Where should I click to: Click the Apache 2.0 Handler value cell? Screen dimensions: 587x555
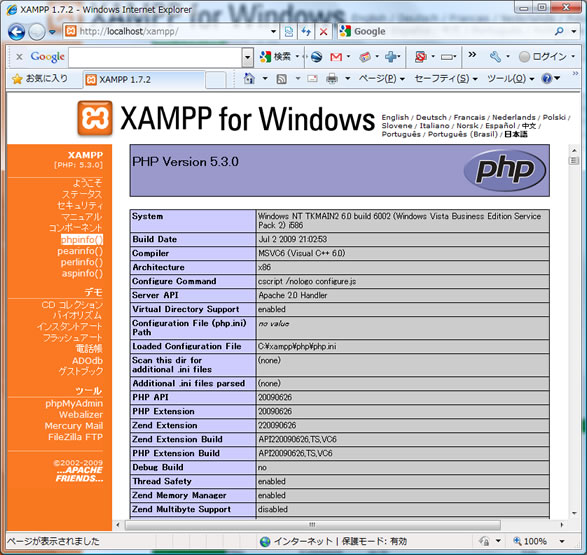pyautogui.click(x=403, y=295)
